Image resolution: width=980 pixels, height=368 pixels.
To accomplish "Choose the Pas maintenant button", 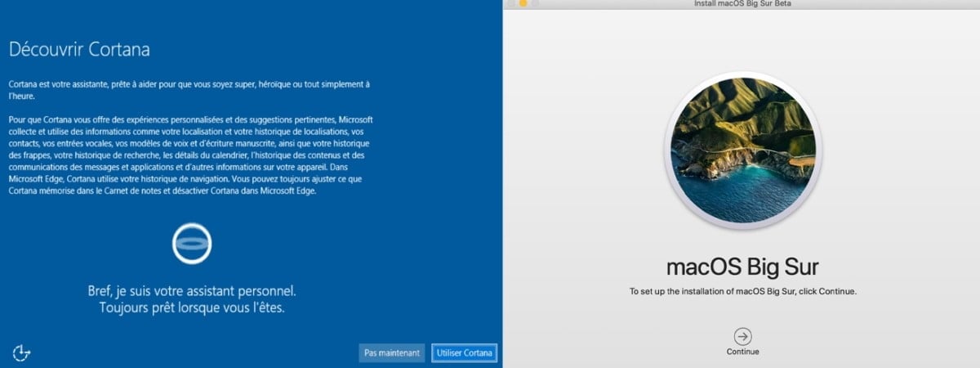I will click(x=392, y=353).
